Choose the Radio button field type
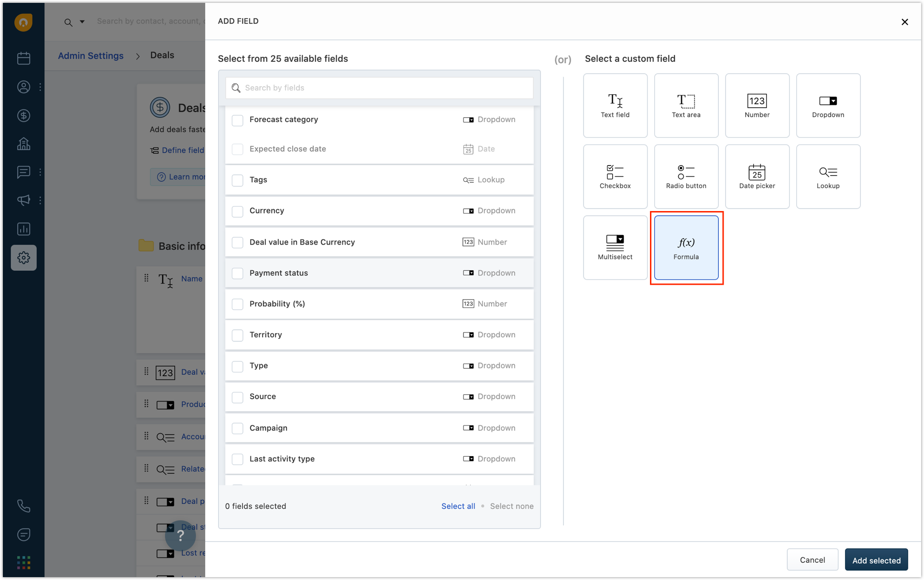 pos(686,176)
